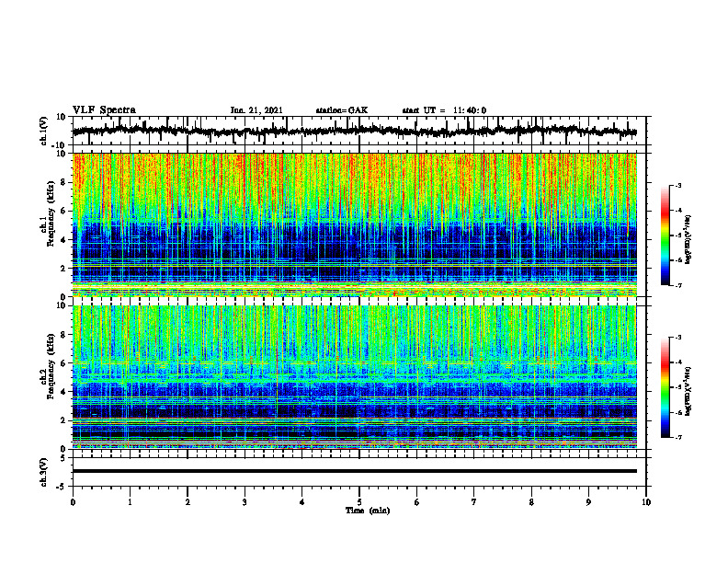Click the "-4" label on ch.1 color scale

pos(677,211)
